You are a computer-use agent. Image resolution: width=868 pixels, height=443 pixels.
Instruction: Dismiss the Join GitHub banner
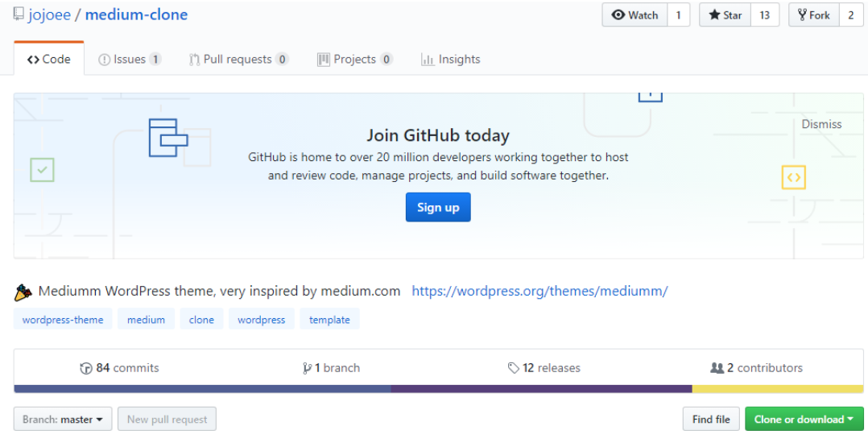tap(821, 125)
